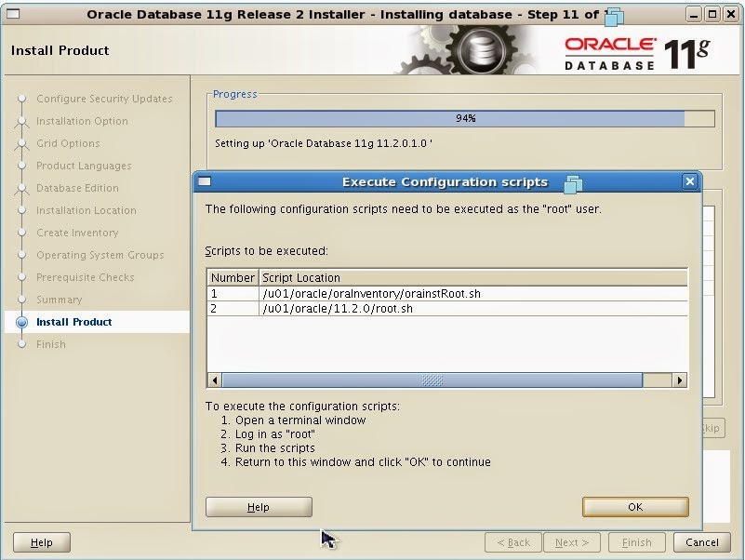Select Configure Security Updates step
The width and height of the screenshot is (745, 560).
click(x=104, y=99)
